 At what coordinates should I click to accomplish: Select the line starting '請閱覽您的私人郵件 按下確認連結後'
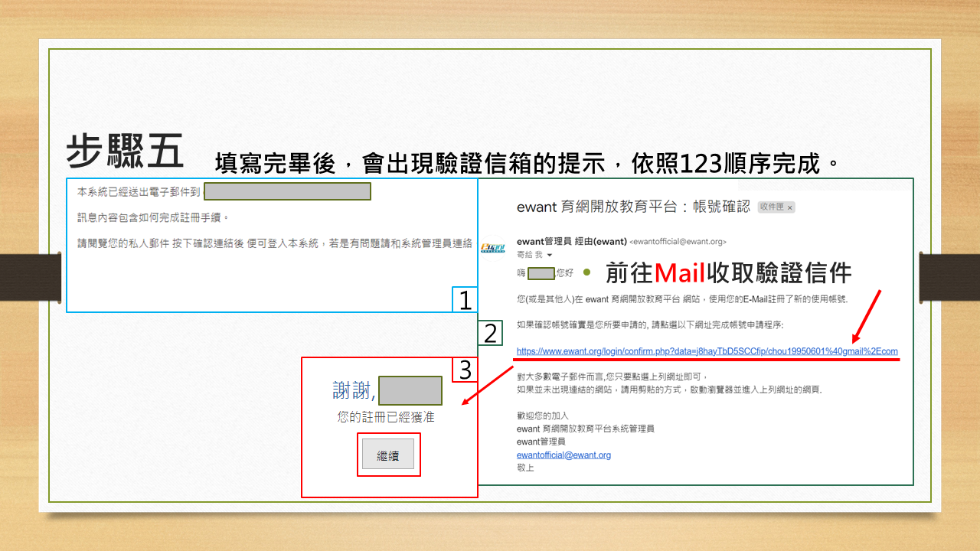tap(275, 243)
